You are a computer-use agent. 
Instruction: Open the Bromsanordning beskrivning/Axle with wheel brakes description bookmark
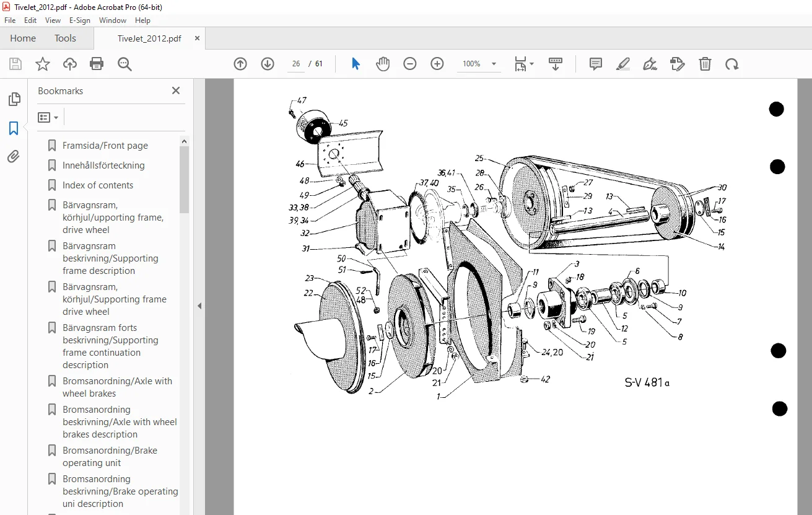(120, 422)
